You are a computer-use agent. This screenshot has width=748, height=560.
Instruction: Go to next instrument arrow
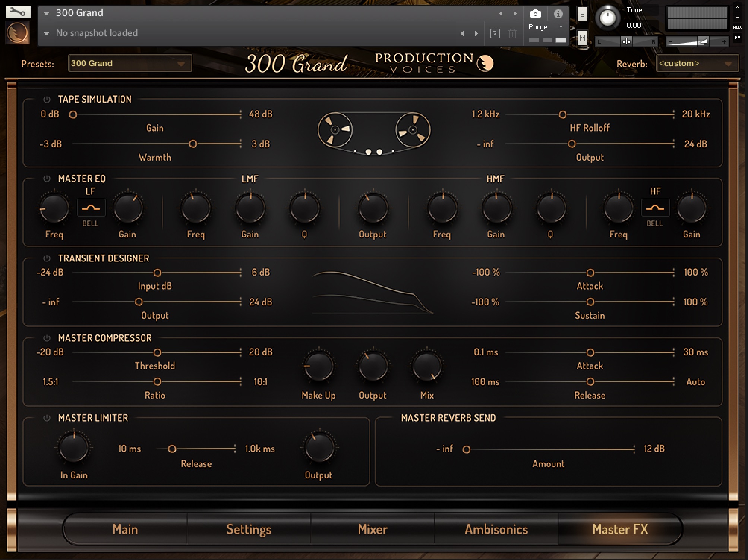[515, 13]
